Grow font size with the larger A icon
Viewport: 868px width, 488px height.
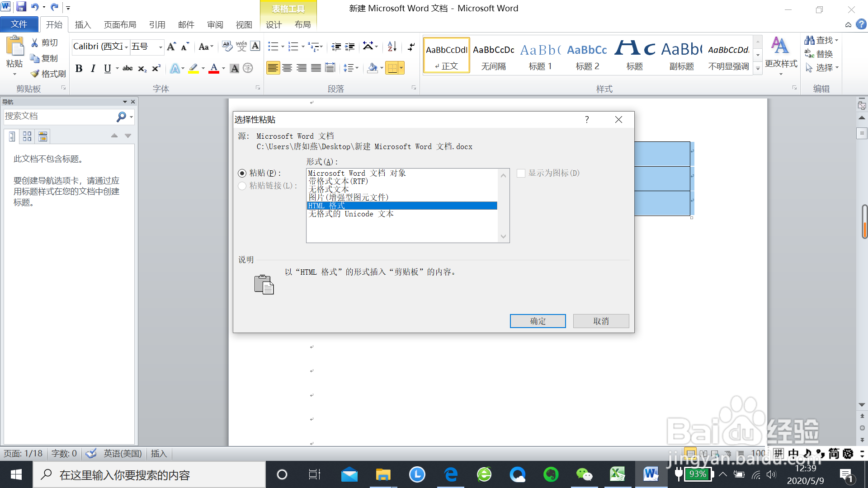[x=171, y=47]
